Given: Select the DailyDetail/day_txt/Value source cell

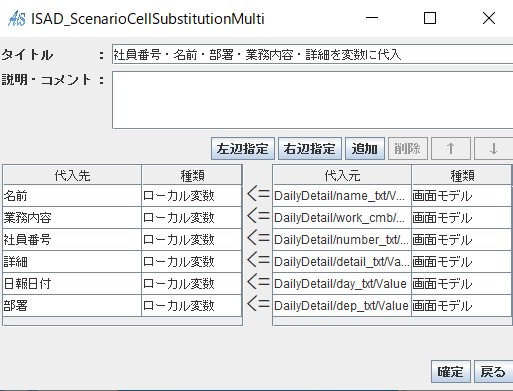Looking at the screenshot, I should 342,284.
